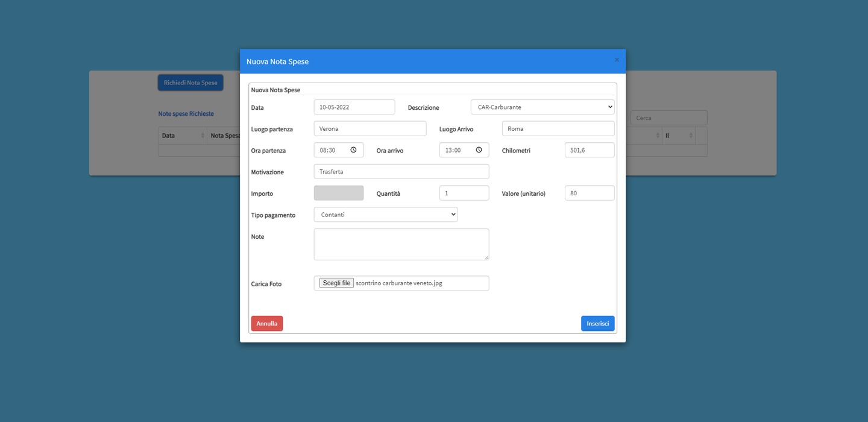Click inside the Note text area
868x422 pixels.
click(401, 244)
